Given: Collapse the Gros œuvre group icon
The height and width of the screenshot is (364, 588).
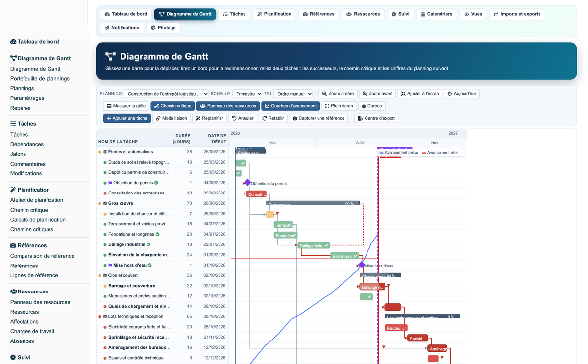Looking at the screenshot, I should (105, 203).
